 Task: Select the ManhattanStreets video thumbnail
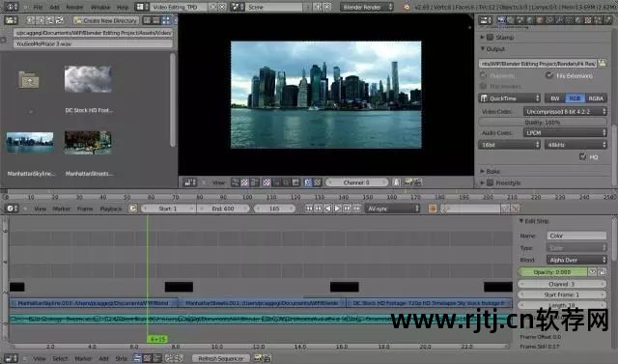88,143
